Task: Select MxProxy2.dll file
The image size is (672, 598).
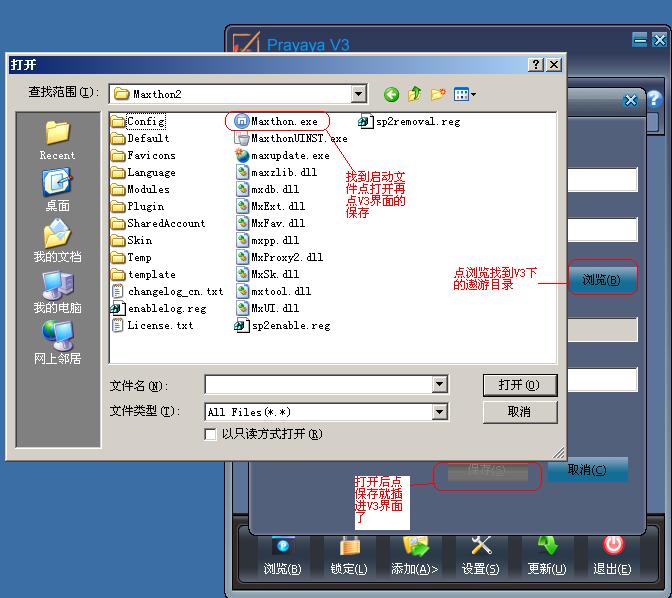Action: pyautogui.click(x=279, y=257)
